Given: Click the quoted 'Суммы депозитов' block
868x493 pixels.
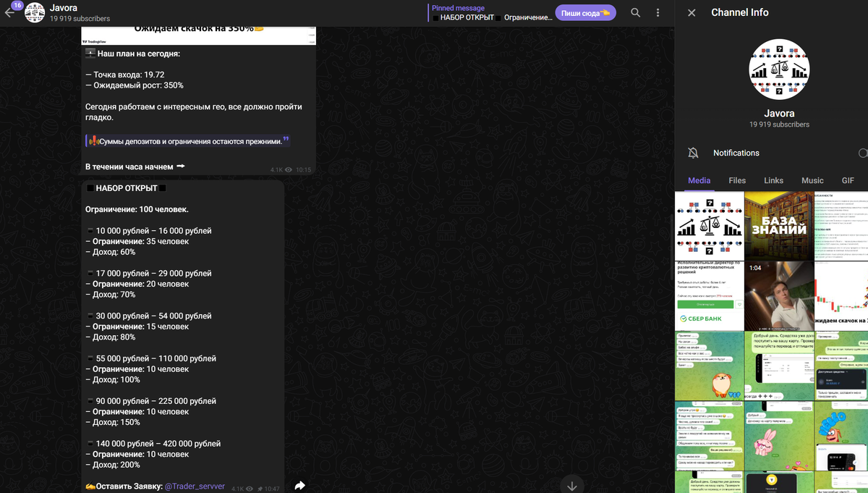Looking at the screenshot, I should tap(187, 141).
